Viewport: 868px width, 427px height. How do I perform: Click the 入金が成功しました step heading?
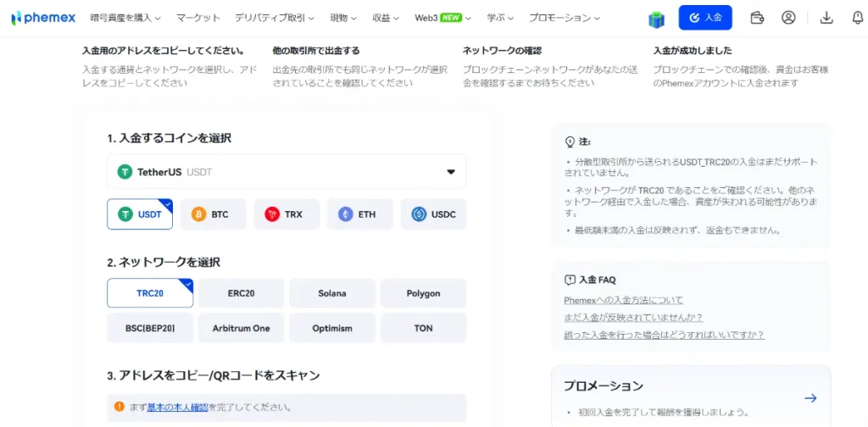pos(693,50)
